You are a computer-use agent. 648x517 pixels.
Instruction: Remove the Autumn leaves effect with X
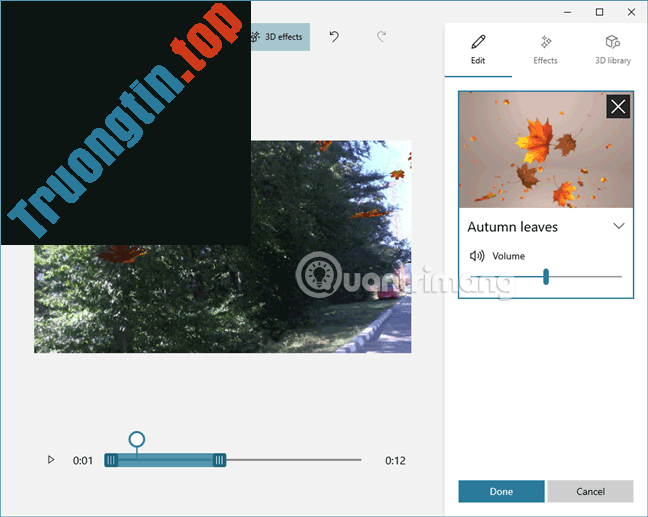point(618,107)
